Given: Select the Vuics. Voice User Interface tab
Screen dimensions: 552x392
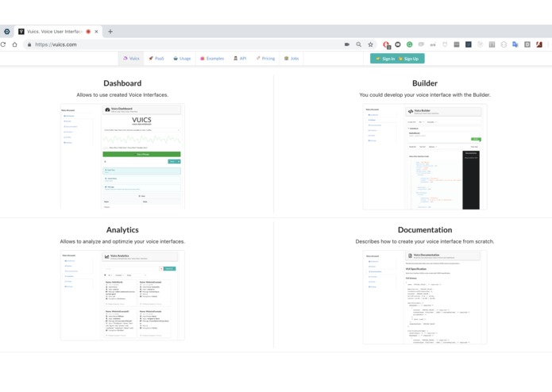Looking at the screenshot, I should coord(58,32).
